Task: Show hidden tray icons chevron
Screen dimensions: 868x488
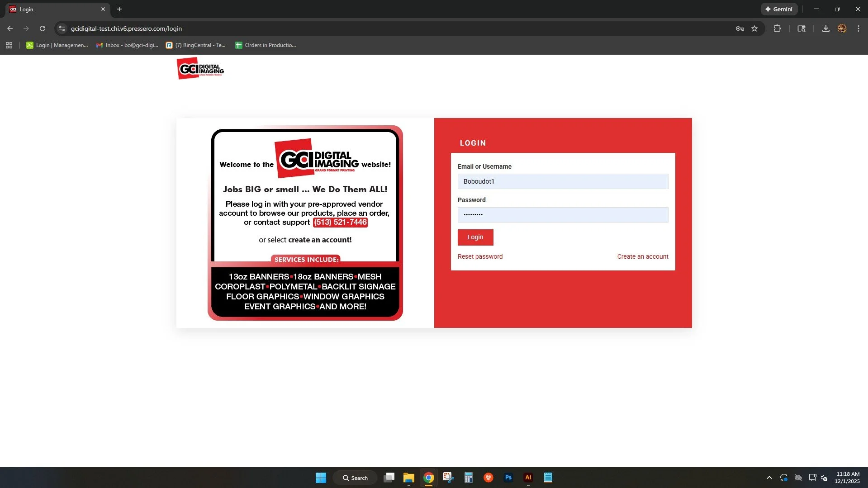Action: click(769, 478)
